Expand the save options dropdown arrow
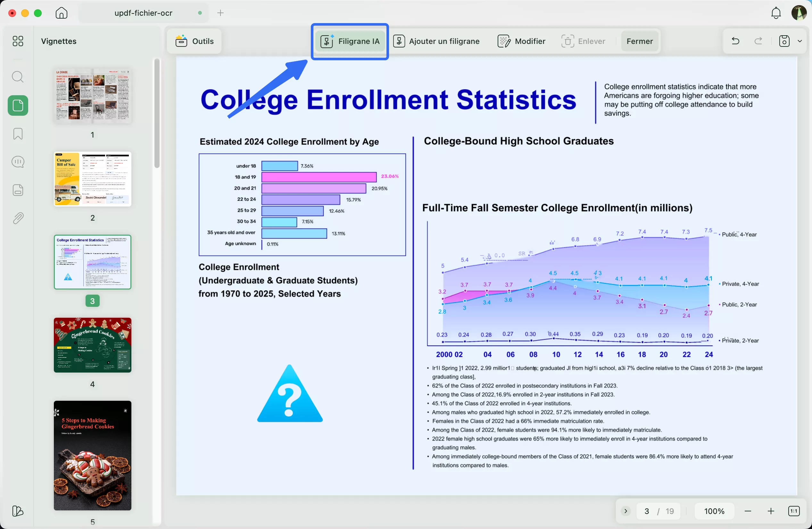The width and height of the screenshot is (812, 529). point(800,41)
